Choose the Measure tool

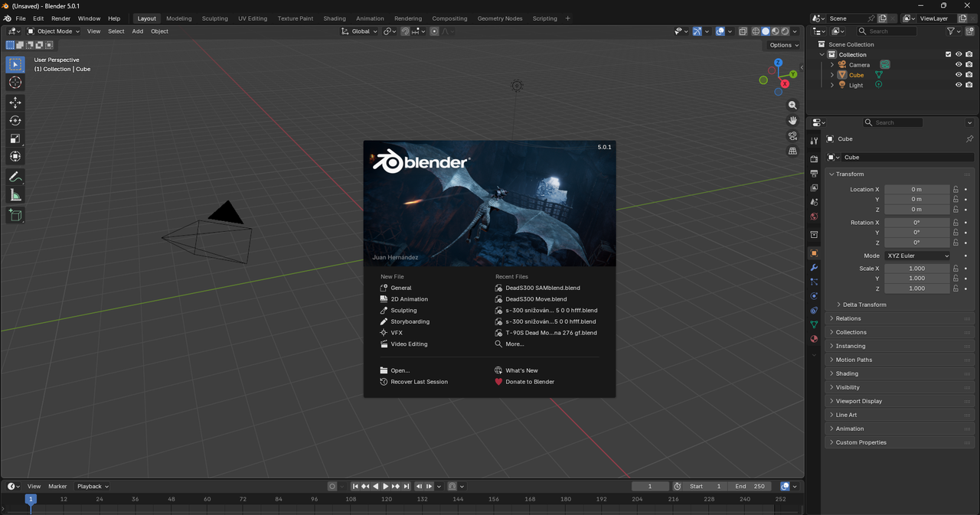coord(15,195)
